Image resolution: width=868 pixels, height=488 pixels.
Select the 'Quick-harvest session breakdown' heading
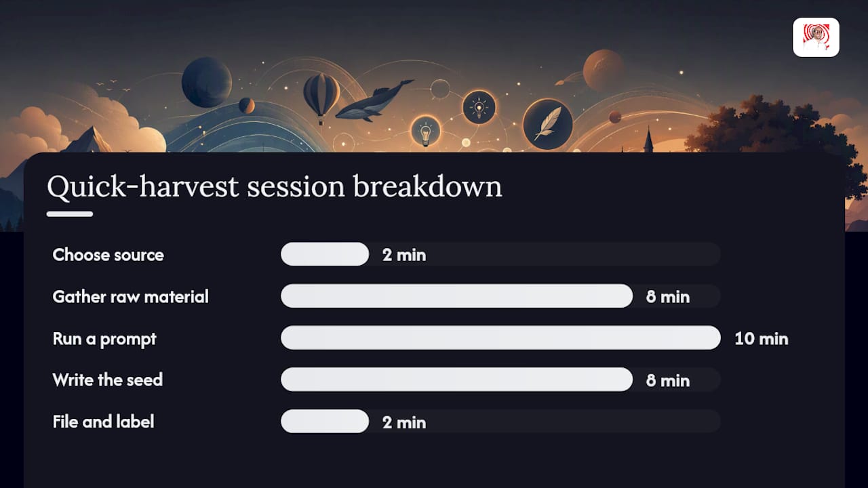point(275,186)
